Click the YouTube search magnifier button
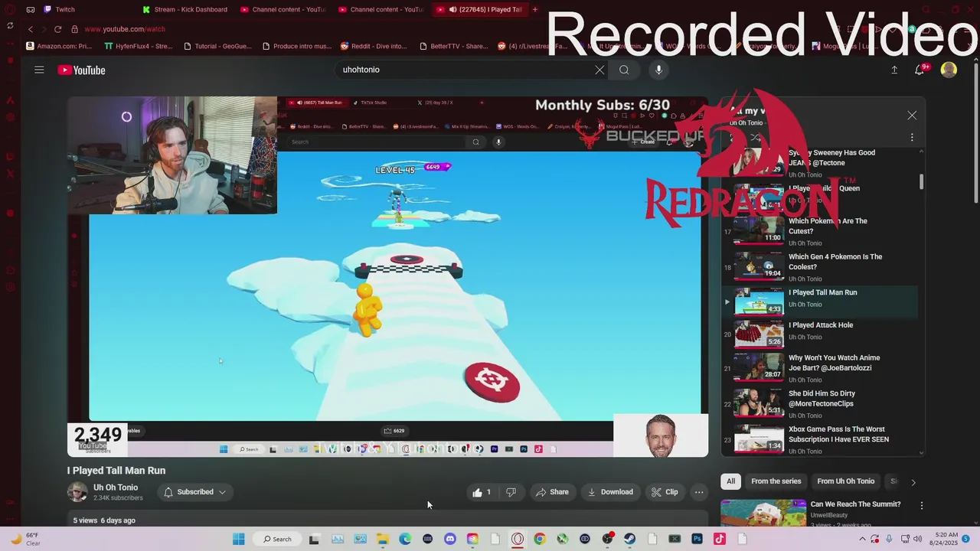This screenshot has height=551, width=980. pyautogui.click(x=624, y=70)
